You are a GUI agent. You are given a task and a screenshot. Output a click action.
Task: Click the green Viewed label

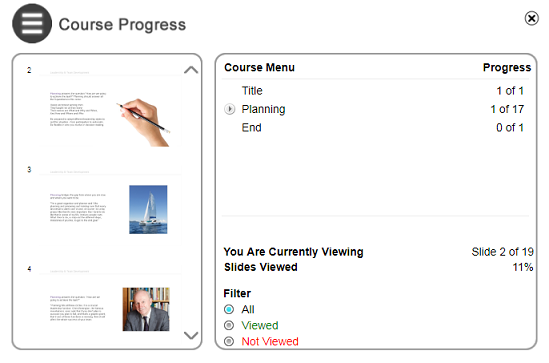260,326
